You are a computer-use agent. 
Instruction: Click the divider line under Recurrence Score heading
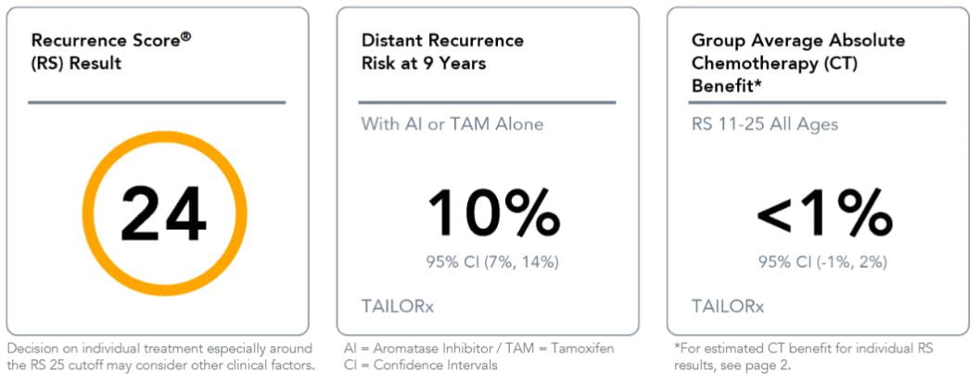[157, 102]
